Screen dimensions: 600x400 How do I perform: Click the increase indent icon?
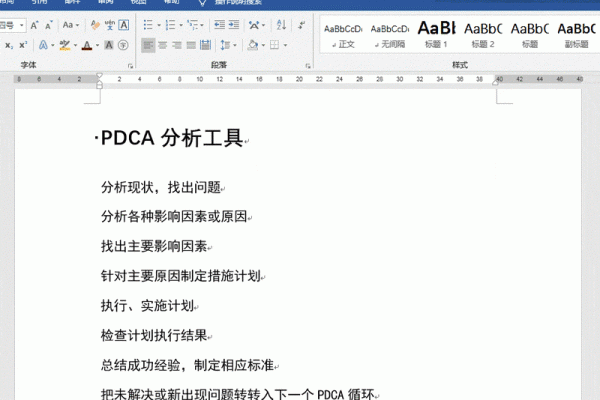point(234,25)
